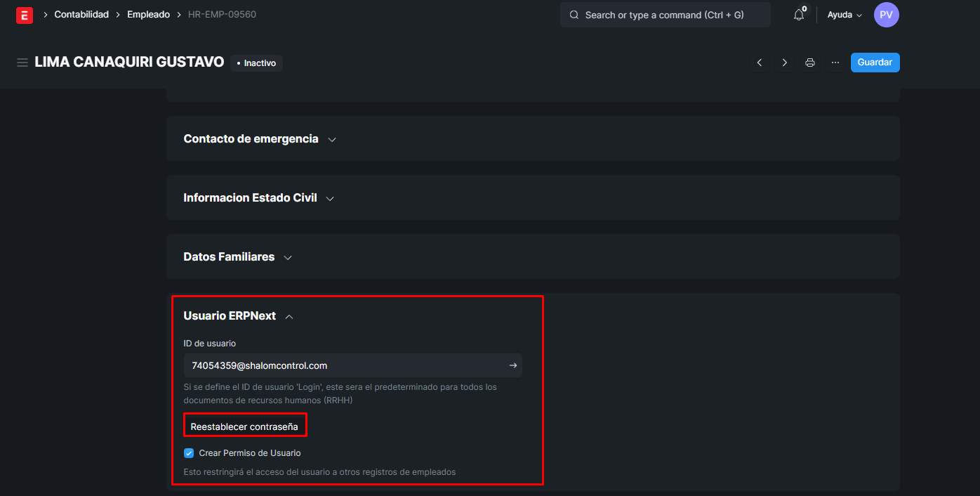980x496 pixels.
Task: Open the Ayuda dropdown menu
Action: pyautogui.click(x=845, y=15)
